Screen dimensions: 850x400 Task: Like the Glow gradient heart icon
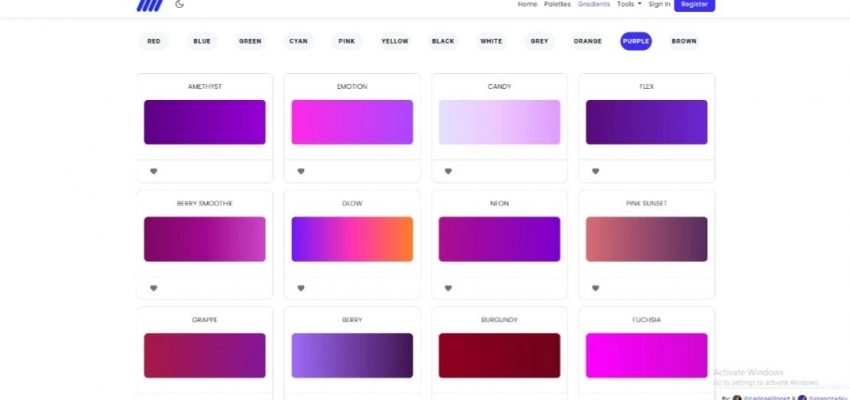pyautogui.click(x=301, y=288)
